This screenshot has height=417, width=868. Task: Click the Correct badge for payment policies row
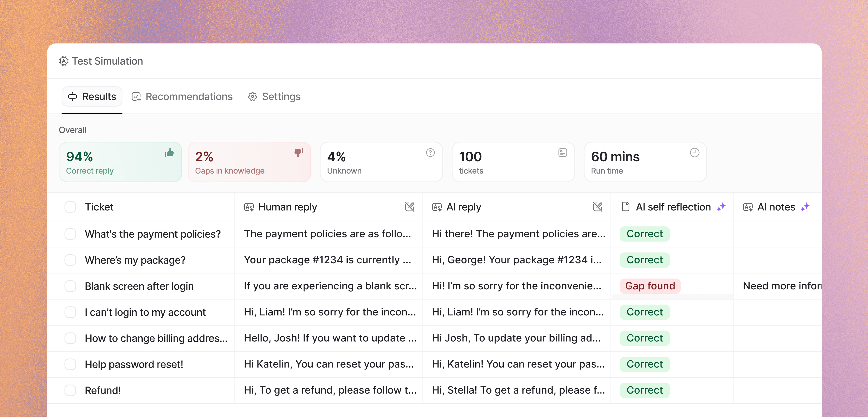pos(645,234)
